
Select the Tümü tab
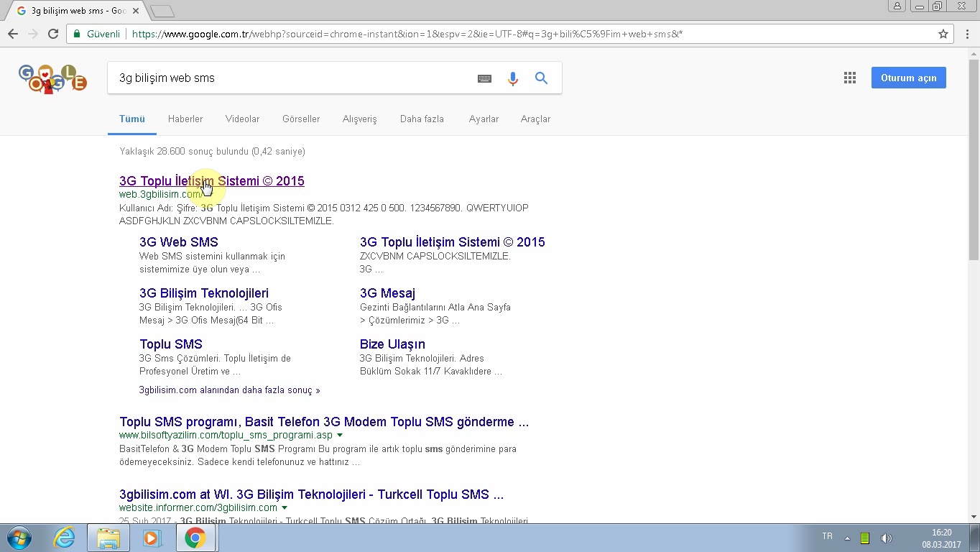pos(132,119)
